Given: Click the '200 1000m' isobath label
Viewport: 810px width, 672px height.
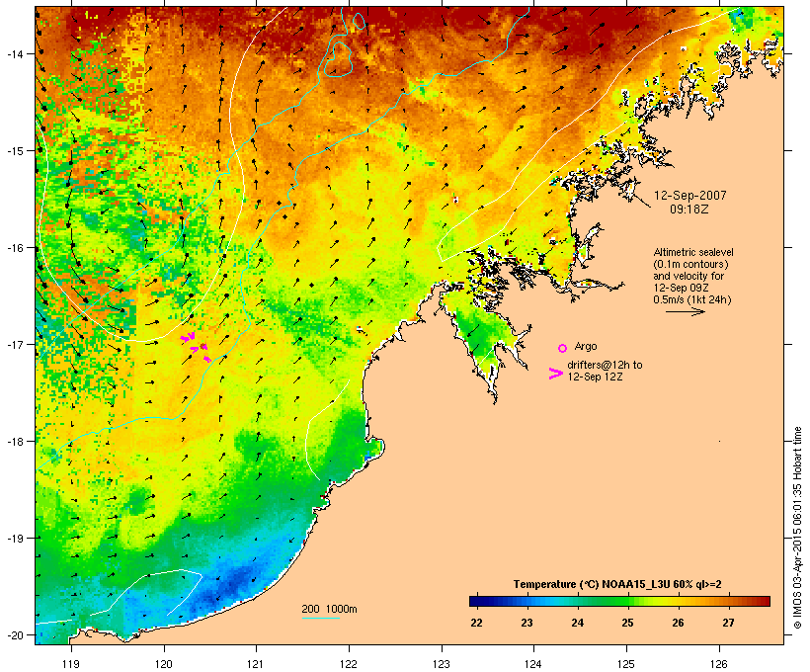Looking at the screenshot, I should [x=329, y=609].
